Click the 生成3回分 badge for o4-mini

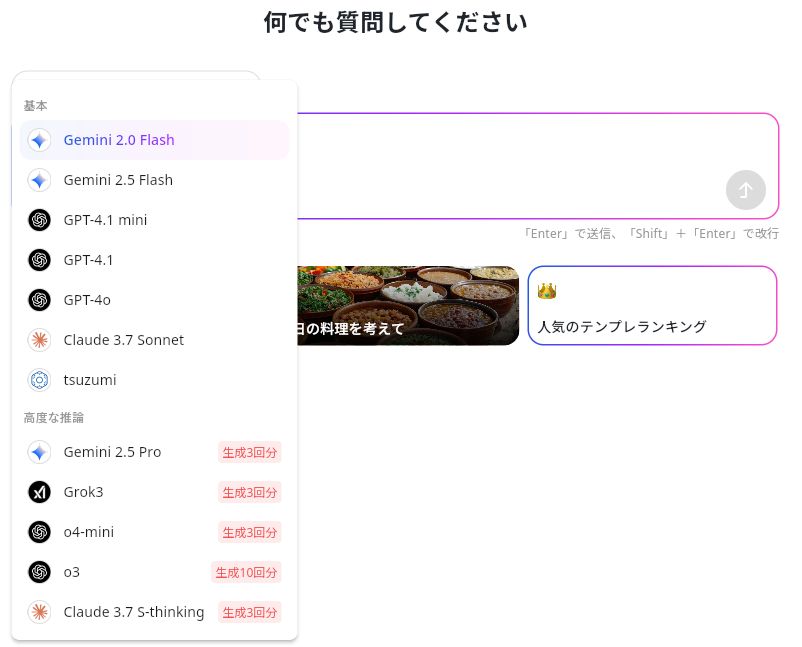[250, 532]
